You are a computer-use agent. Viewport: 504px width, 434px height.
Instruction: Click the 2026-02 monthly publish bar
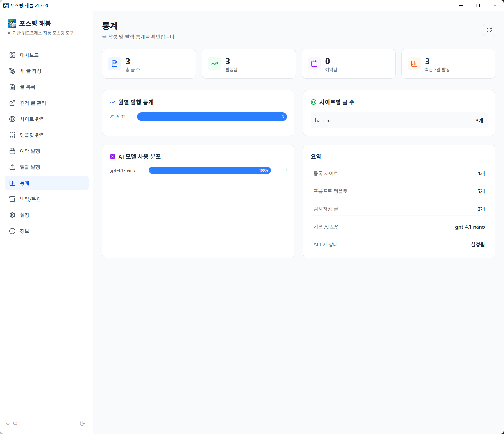tap(212, 117)
